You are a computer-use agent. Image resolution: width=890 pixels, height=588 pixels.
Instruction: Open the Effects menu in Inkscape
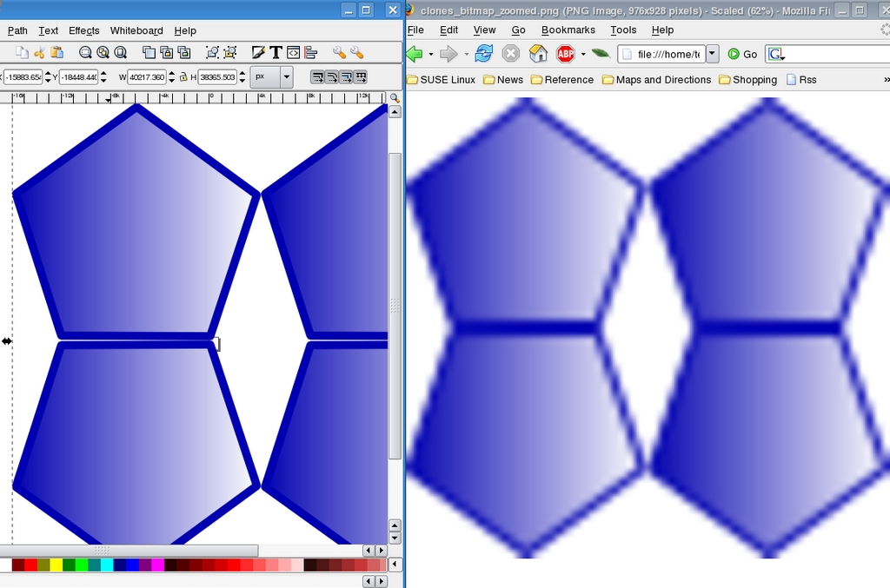83,30
